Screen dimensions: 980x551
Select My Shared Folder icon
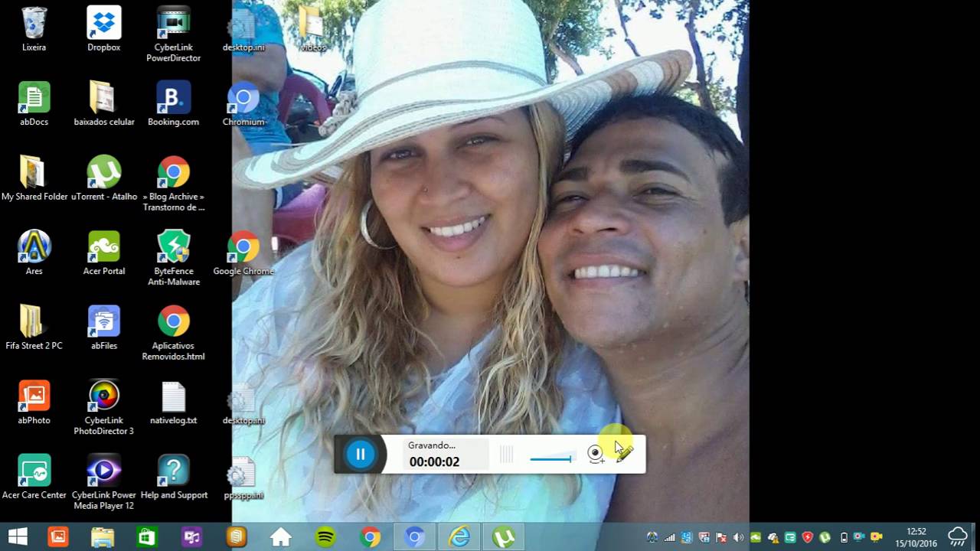pyautogui.click(x=34, y=178)
